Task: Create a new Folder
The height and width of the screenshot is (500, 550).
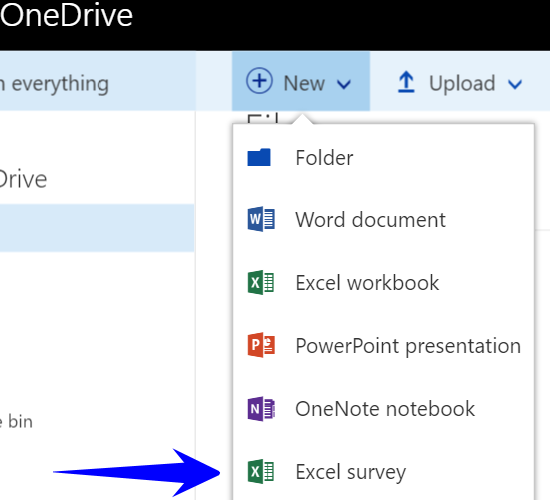Action: [384, 158]
